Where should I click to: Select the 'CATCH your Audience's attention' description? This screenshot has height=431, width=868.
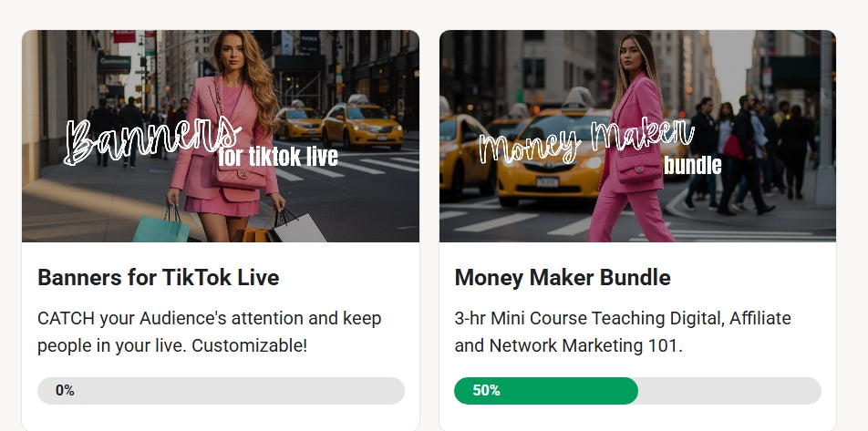[210, 332]
